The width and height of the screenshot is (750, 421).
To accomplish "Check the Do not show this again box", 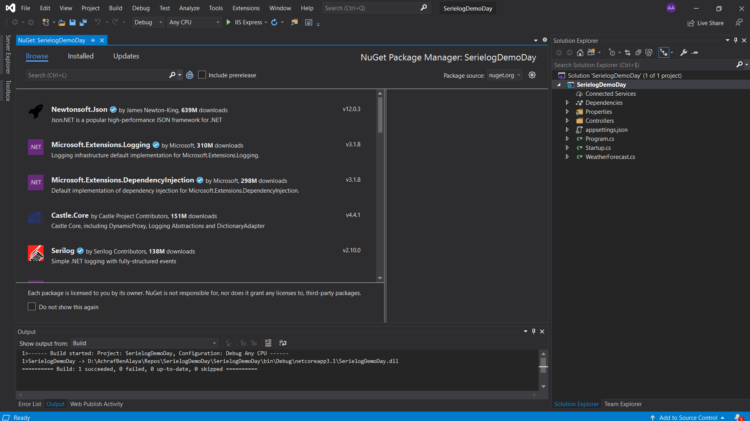I will (x=32, y=307).
